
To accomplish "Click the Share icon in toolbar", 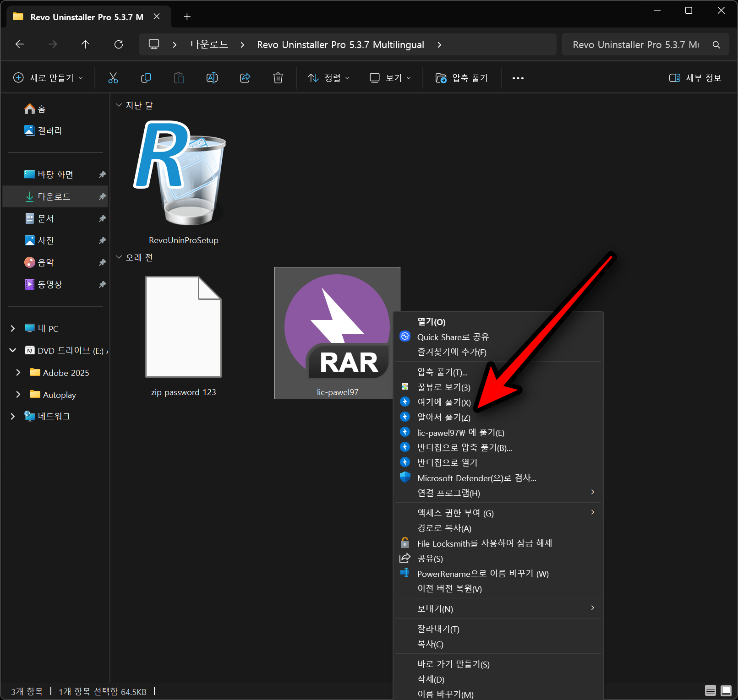I will click(245, 78).
